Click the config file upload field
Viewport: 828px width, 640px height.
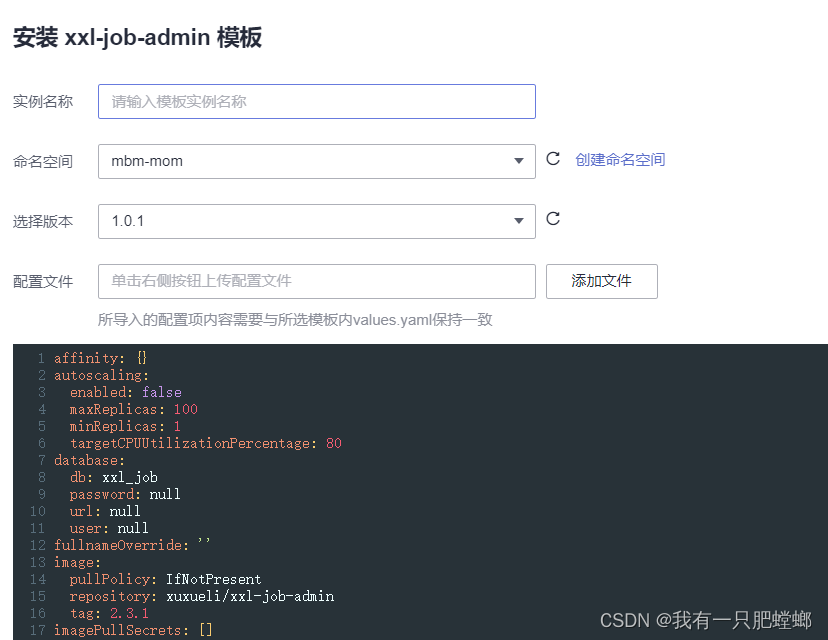coord(317,281)
